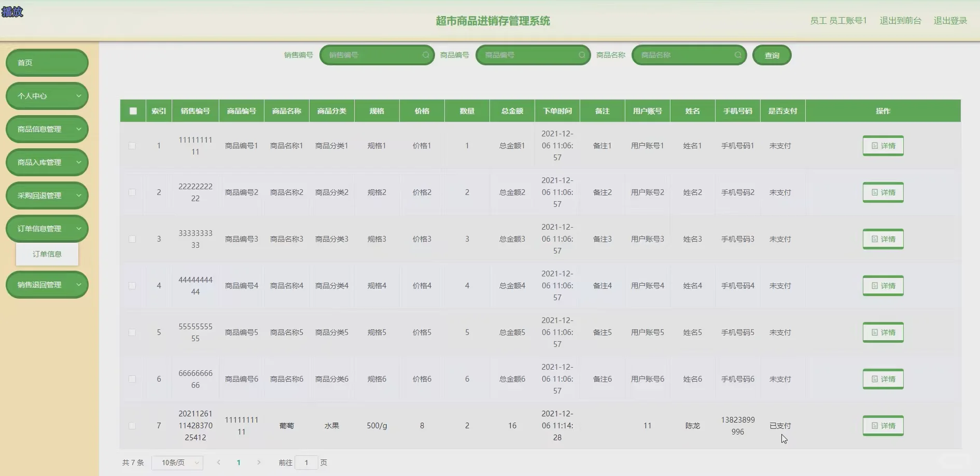Open 详情 for 商品名称5 row
The height and width of the screenshot is (476, 980).
(x=883, y=332)
